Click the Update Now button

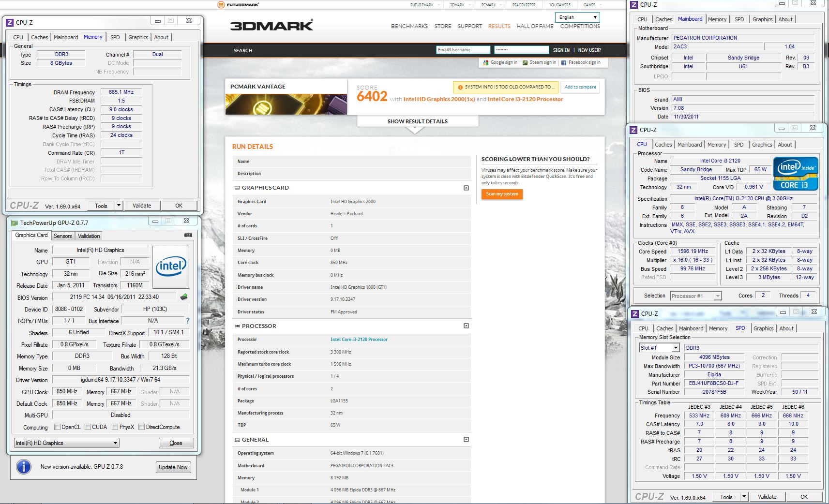(173, 467)
